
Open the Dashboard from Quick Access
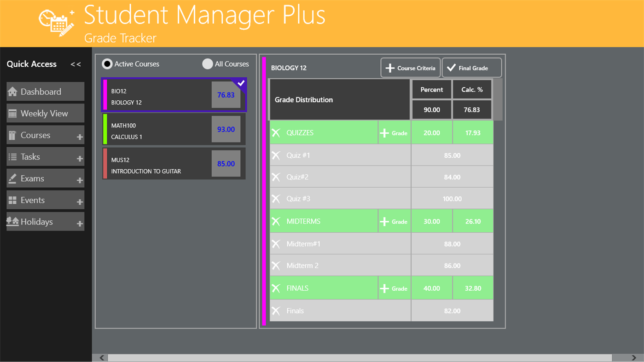pyautogui.click(x=13, y=91)
